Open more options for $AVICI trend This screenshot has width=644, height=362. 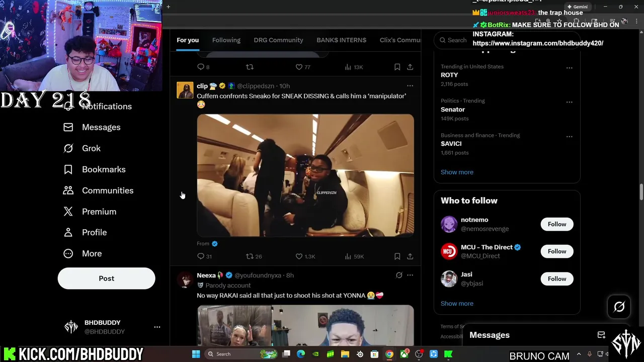tap(569, 136)
